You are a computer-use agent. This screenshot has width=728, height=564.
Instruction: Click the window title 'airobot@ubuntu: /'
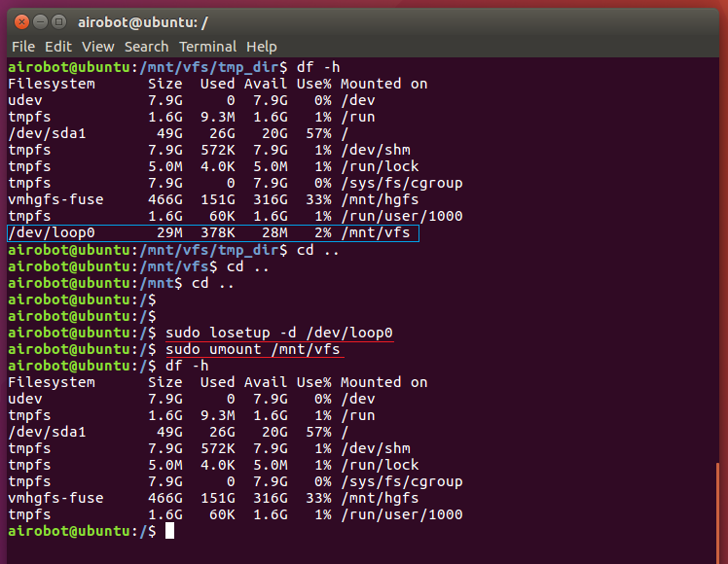pos(143,22)
